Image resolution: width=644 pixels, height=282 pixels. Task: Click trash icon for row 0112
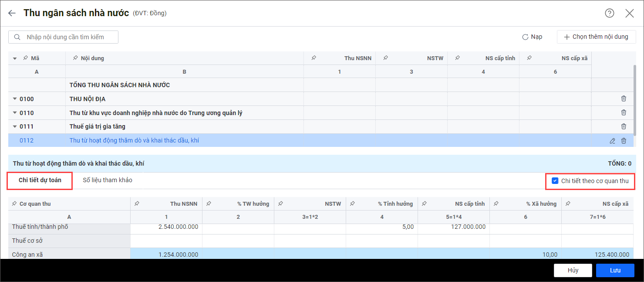point(624,140)
